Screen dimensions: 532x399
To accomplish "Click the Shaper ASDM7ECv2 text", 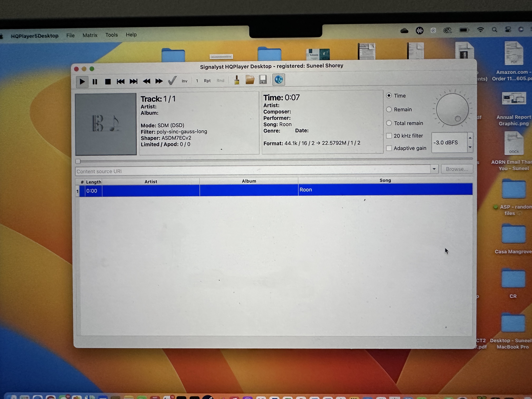I will pyautogui.click(x=166, y=138).
